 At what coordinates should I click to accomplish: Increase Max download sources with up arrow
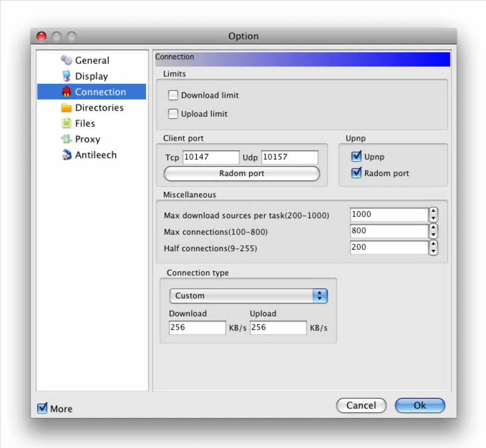click(x=433, y=211)
